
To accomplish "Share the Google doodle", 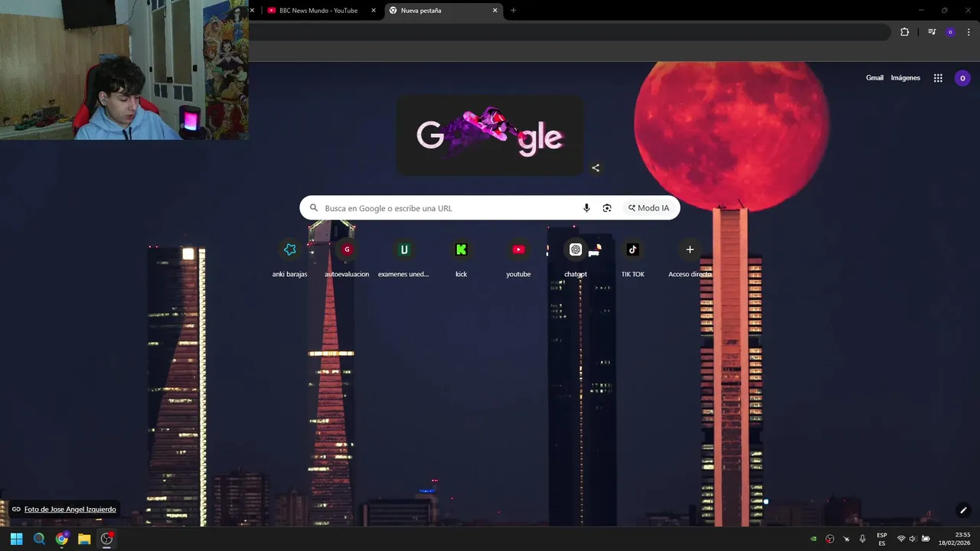I will point(596,168).
